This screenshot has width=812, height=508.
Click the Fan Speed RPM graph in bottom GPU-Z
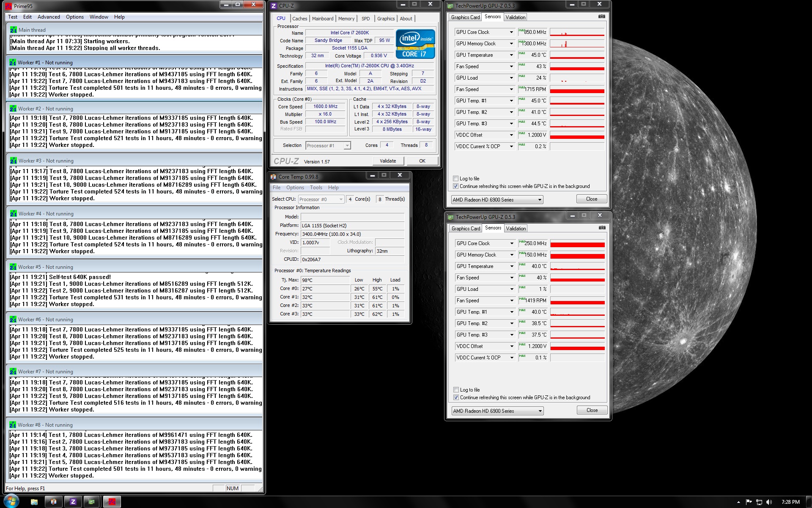tap(577, 301)
